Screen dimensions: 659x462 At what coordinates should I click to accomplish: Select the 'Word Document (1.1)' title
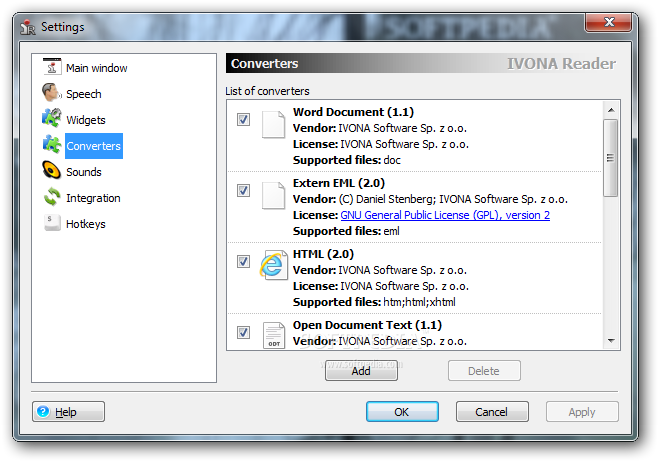pyautogui.click(x=353, y=112)
